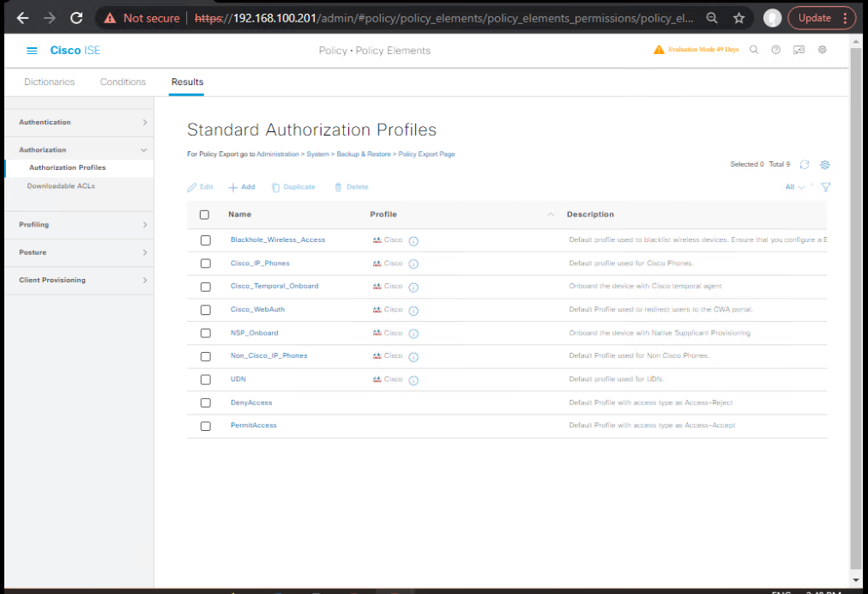Sort by the Description column header
Image resolution: width=868 pixels, height=594 pixels.
pos(590,215)
